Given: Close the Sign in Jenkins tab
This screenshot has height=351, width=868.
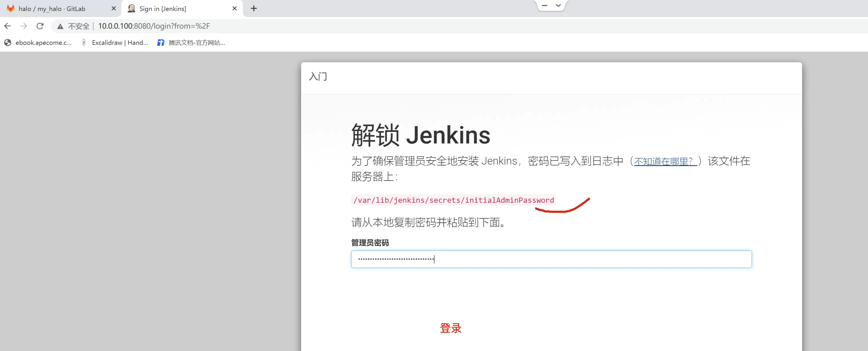Looking at the screenshot, I should click(x=235, y=9).
